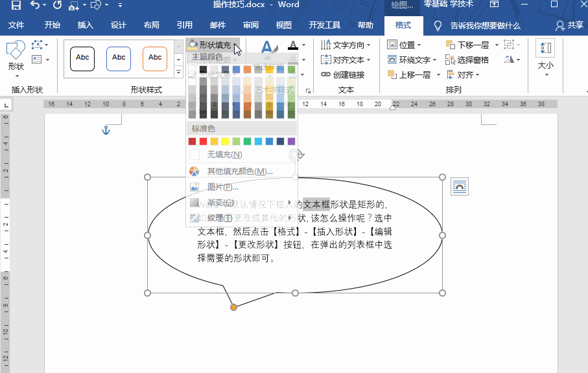The width and height of the screenshot is (588, 373).
Task: Click the Text Direction (文字方向) icon
Action: point(325,45)
